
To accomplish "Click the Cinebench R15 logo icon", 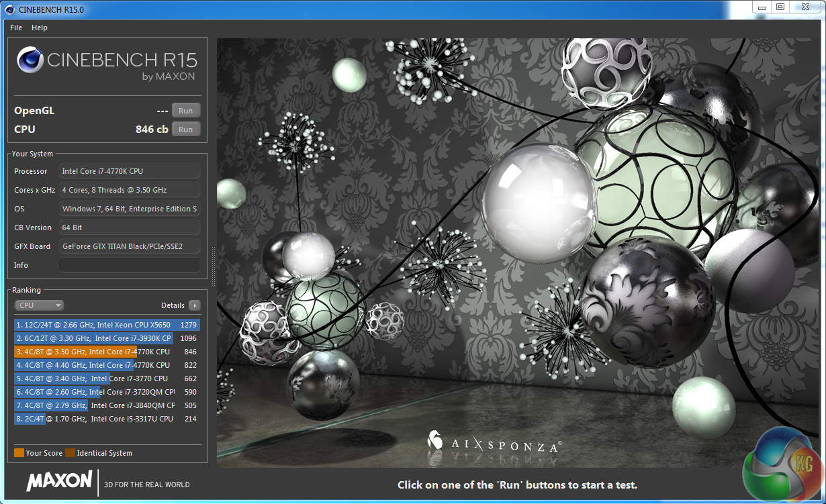I will (x=30, y=62).
